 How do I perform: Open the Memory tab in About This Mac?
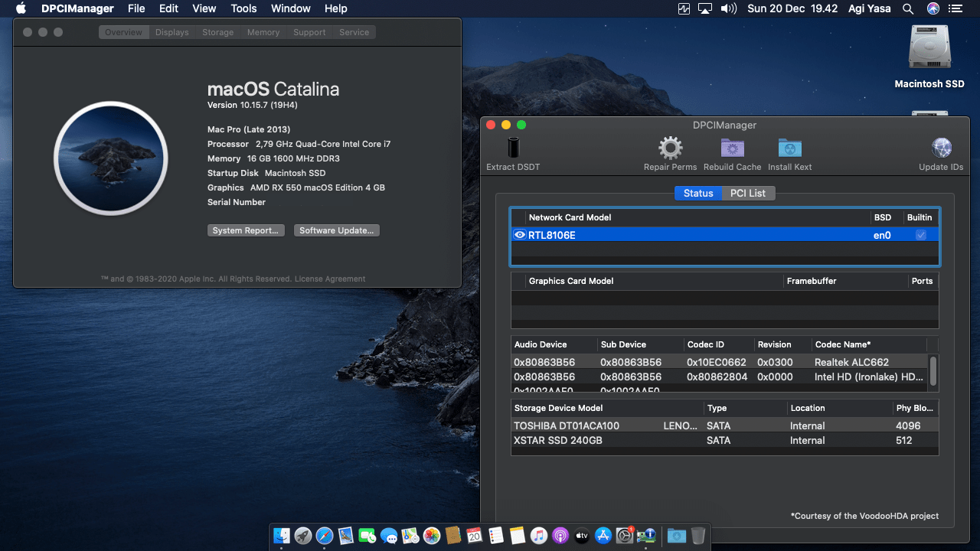[263, 32]
